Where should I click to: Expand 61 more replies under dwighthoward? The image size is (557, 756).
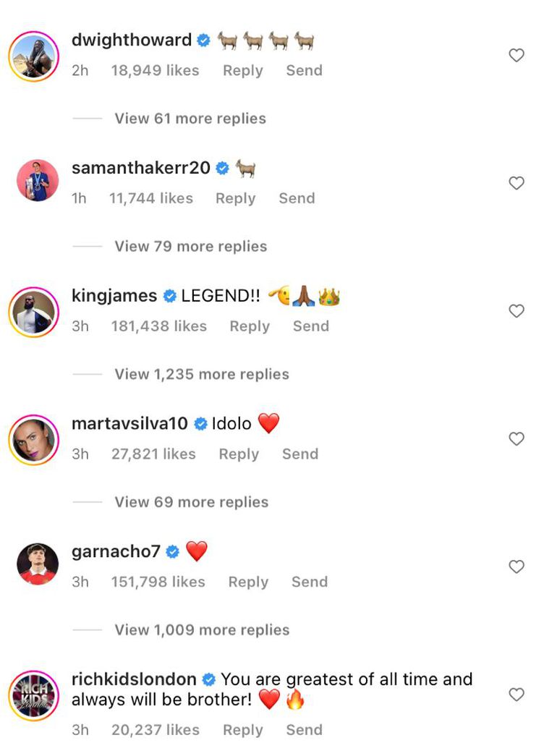click(x=190, y=119)
